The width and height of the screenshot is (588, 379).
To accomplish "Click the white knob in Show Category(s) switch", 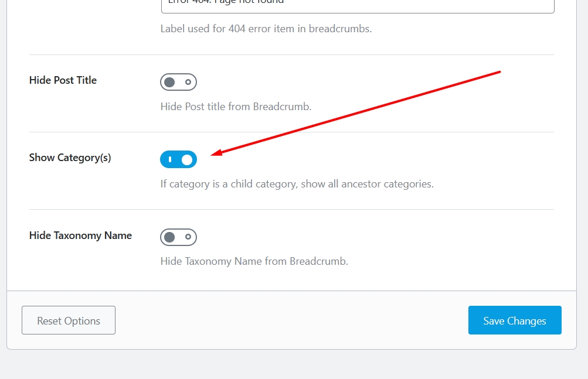I will point(187,159).
